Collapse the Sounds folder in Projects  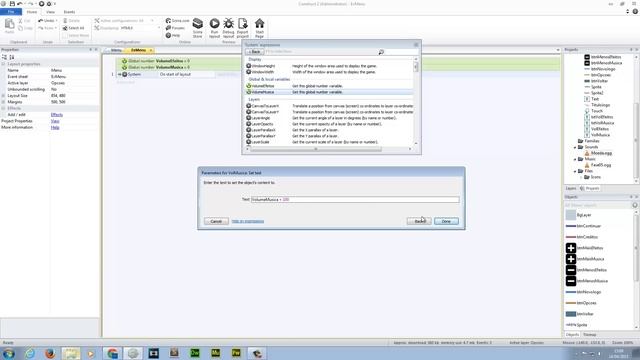[575, 147]
